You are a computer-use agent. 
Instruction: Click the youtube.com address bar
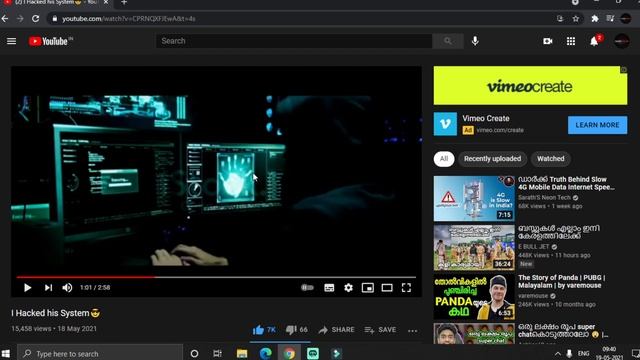(302, 19)
